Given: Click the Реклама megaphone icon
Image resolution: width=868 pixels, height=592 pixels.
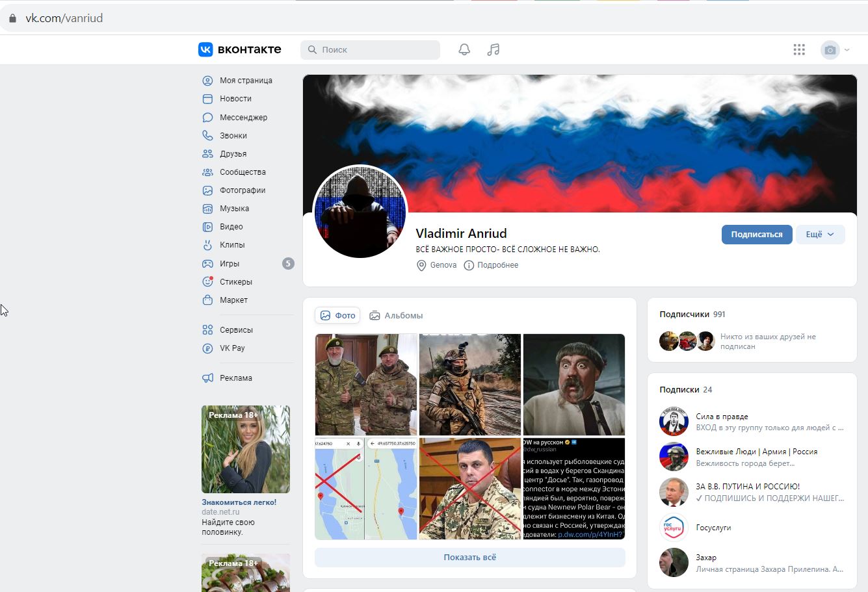Looking at the screenshot, I should coord(207,378).
